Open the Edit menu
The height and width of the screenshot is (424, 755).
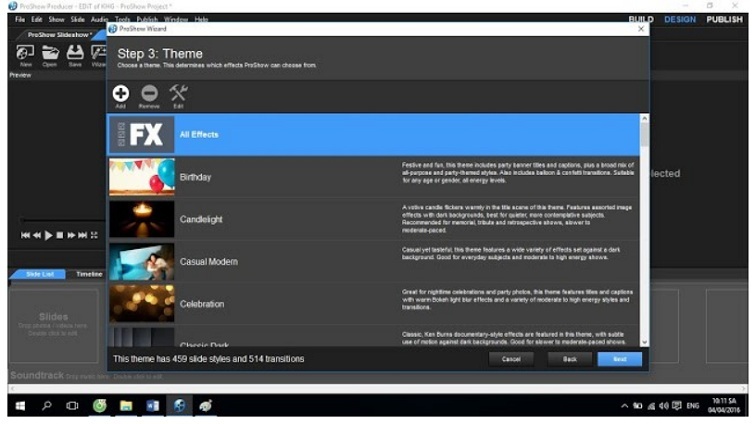37,20
